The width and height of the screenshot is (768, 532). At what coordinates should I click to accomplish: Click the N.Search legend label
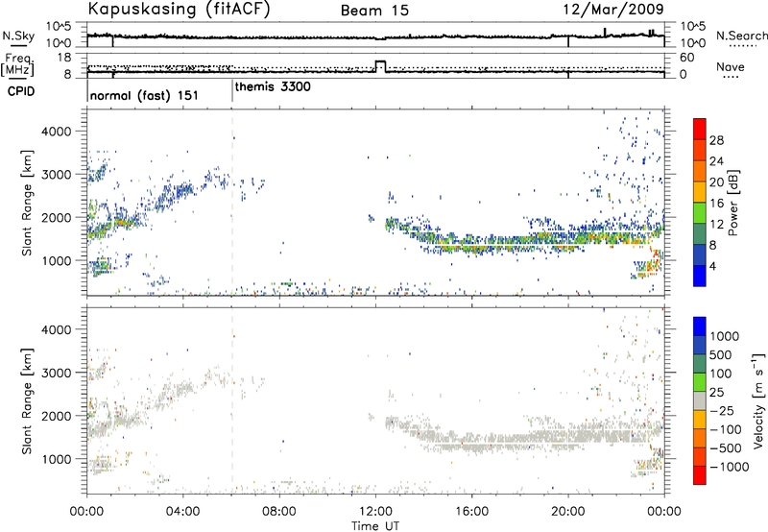(741, 36)
